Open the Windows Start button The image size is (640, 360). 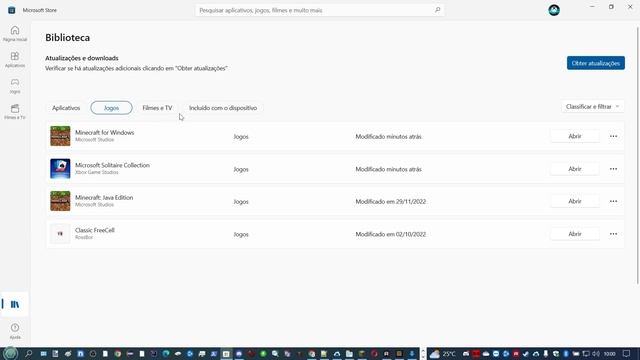click(10, 353)
